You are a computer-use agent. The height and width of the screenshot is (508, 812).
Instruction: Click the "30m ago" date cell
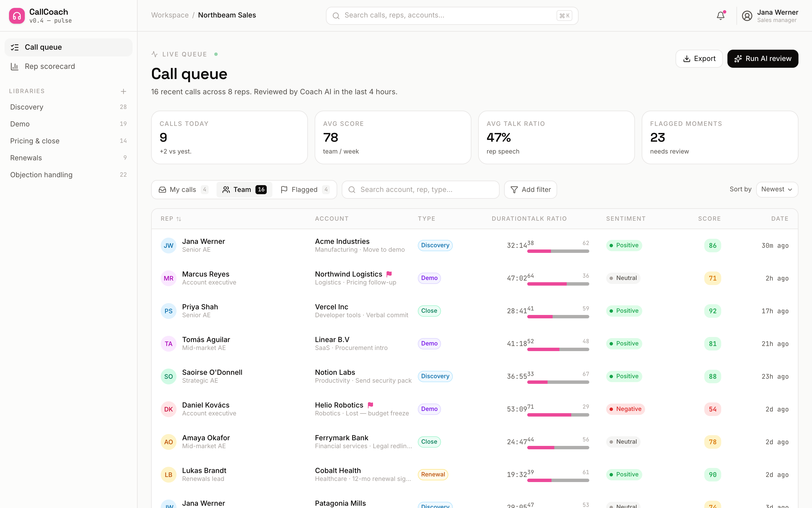coord(775,246)
